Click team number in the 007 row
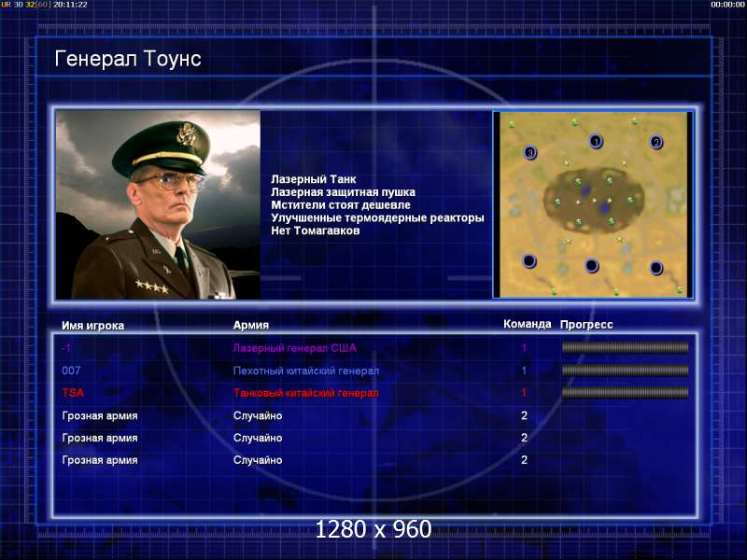The height and width of the screenshot is (560, 747). click(524, 371)
